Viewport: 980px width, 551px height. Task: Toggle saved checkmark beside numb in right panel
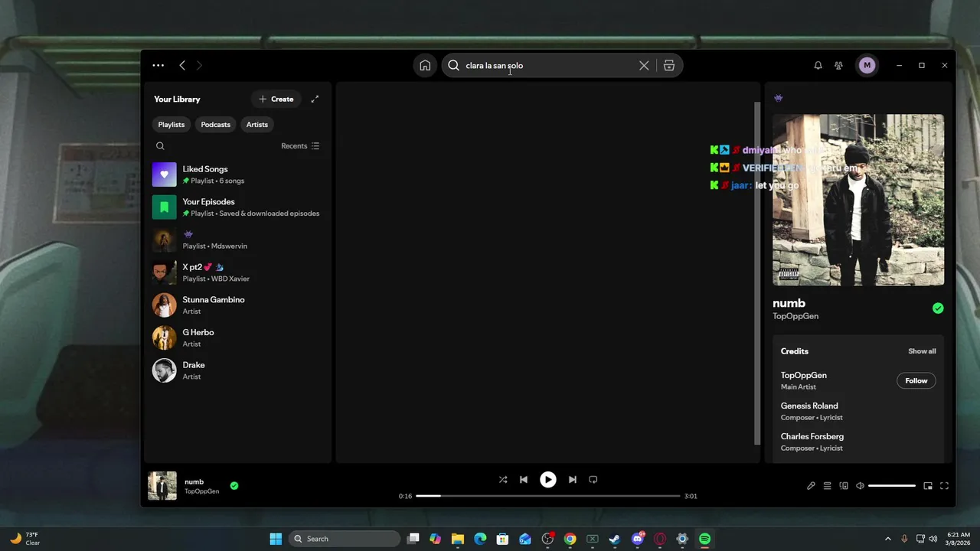tap(938, 308)
